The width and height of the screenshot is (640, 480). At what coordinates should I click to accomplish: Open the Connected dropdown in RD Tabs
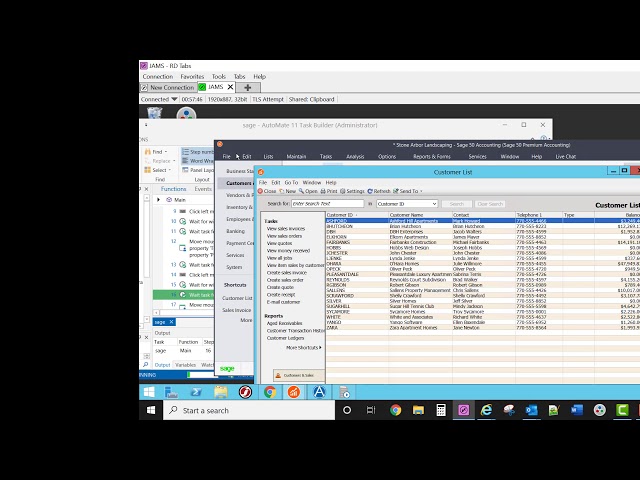pyautogui.click(x=159, y=99)
